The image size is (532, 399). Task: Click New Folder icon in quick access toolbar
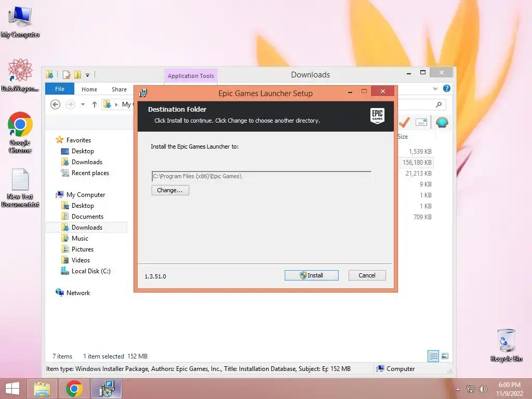pos(78,75)
